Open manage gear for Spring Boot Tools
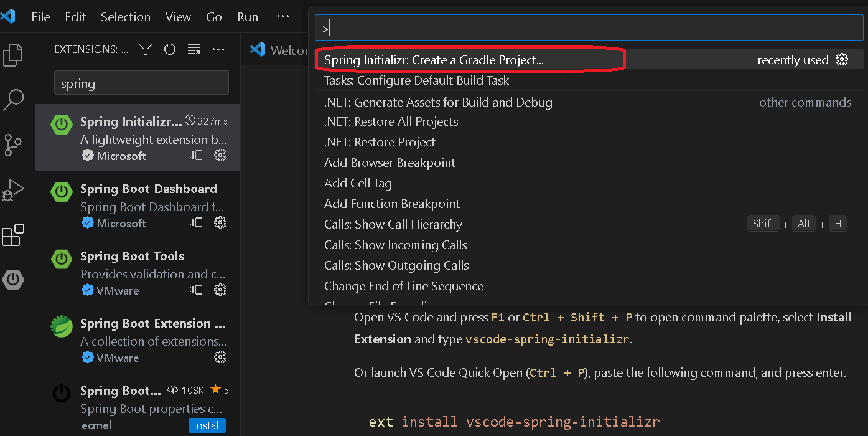 (220, 290)
